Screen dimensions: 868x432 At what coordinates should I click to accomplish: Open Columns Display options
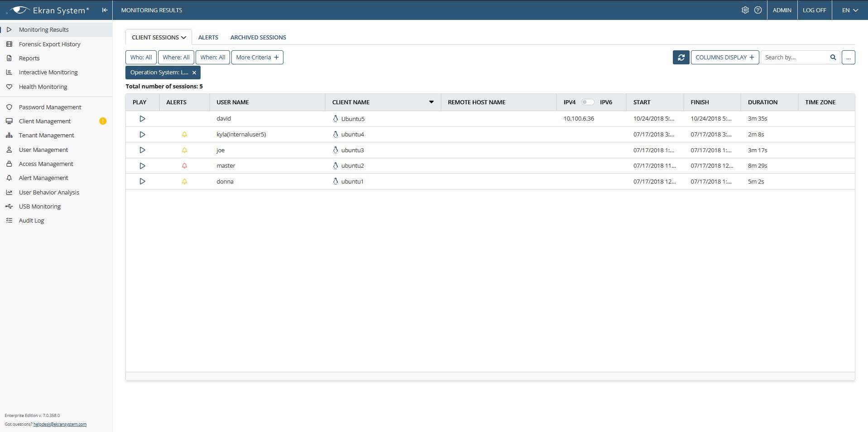tap(725, 58)
